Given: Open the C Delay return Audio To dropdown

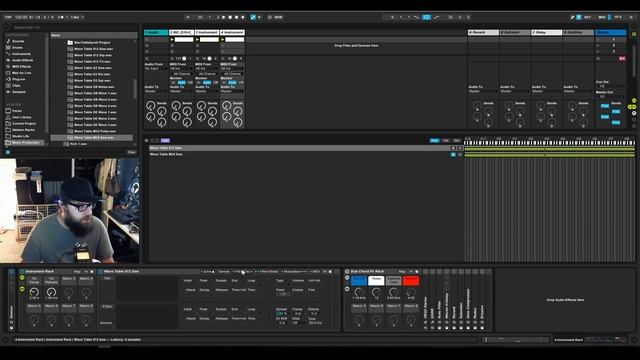Looking at the screenshot, I should click(547, 91).
